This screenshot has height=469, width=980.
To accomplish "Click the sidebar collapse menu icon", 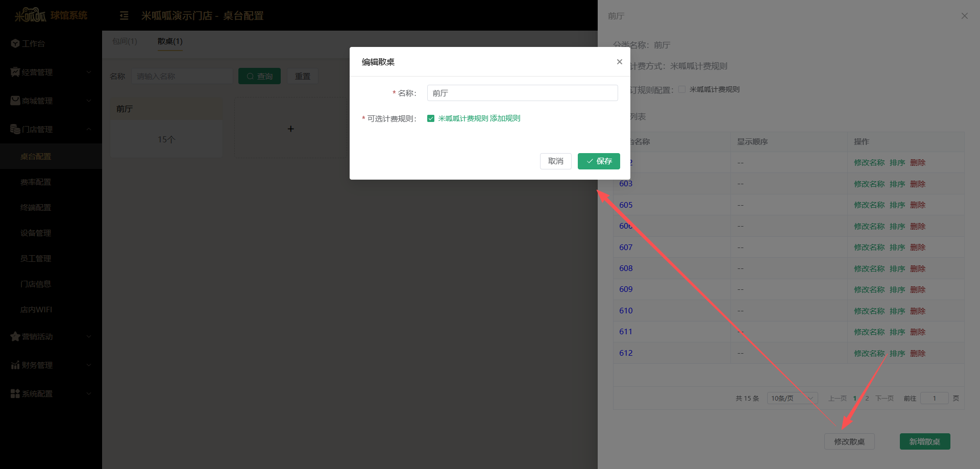I will (x=124, y=16).
